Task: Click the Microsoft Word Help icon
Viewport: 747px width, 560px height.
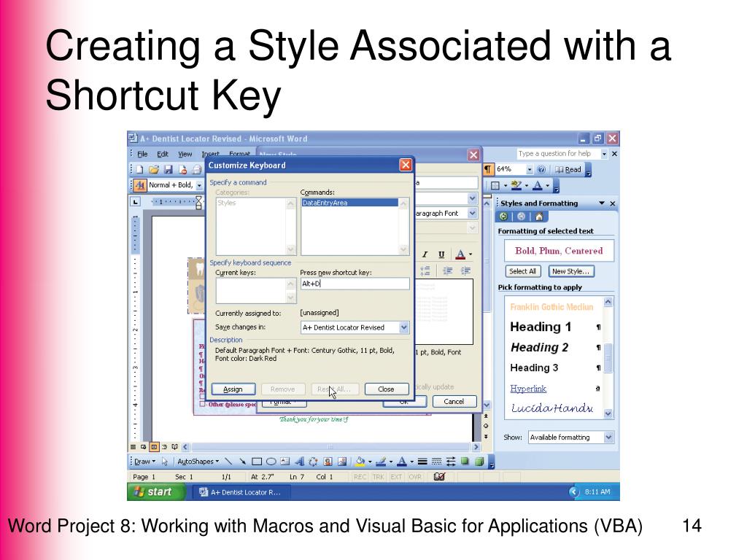Action: [541, 169]
